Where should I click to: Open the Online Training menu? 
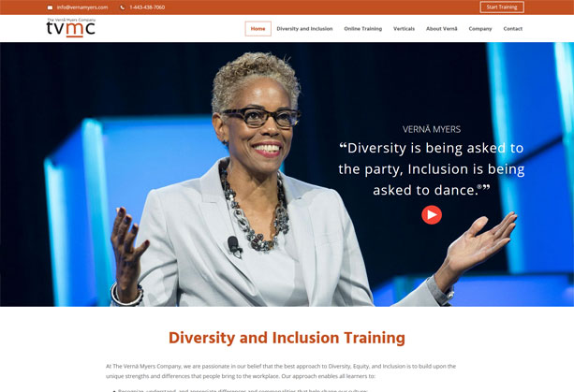tap(362, 28)
